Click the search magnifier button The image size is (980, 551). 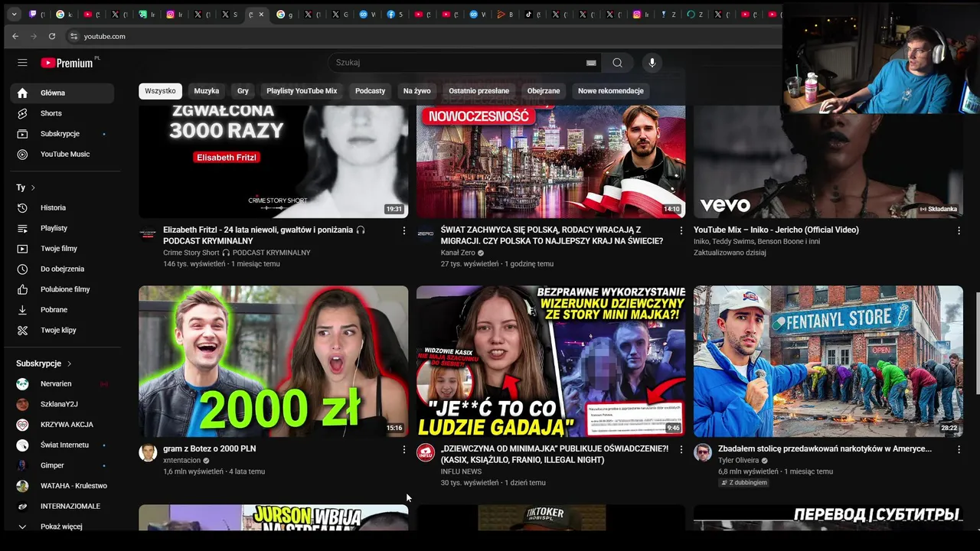coord(617,63)
